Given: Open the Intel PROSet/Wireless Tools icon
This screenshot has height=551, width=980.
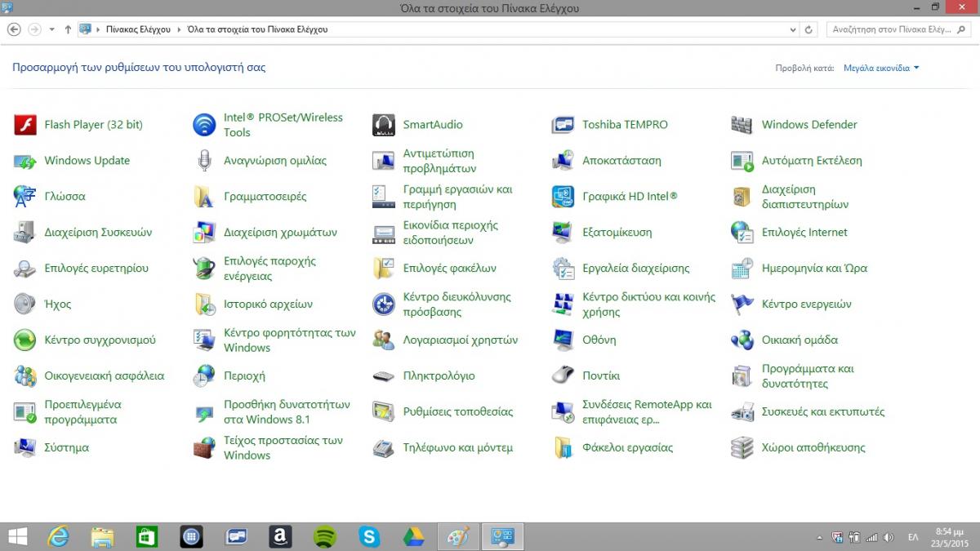Looking at the screenshot, I should (204, 125).
